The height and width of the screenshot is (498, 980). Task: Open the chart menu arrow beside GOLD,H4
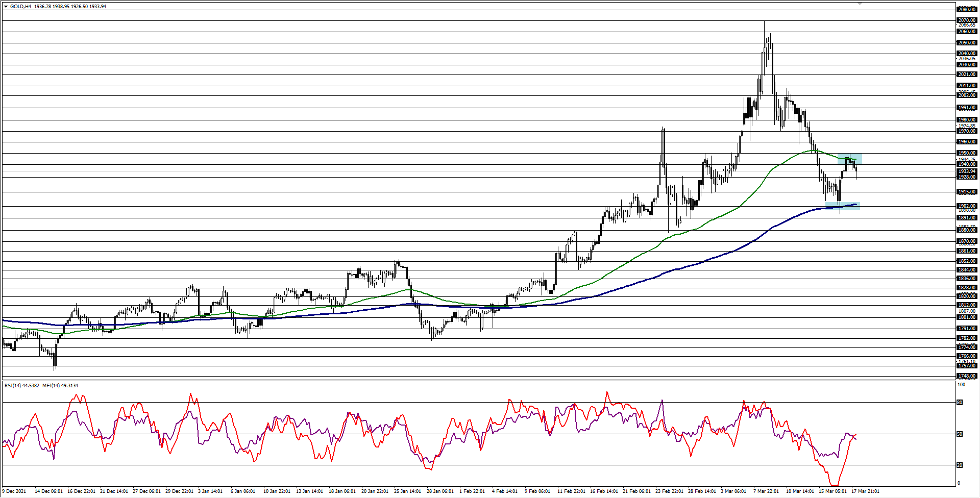6,7
